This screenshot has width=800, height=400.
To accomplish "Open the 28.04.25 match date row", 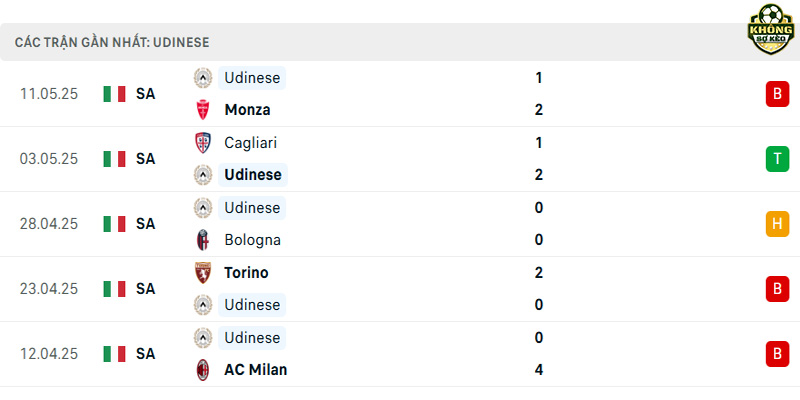I will 400,224.
